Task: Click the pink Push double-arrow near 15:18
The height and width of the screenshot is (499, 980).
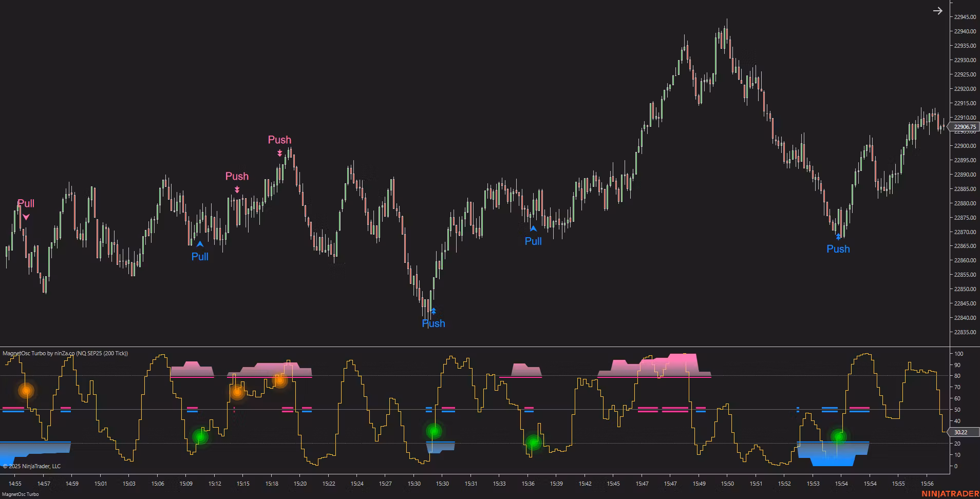Action: click(x=279, y=153)
